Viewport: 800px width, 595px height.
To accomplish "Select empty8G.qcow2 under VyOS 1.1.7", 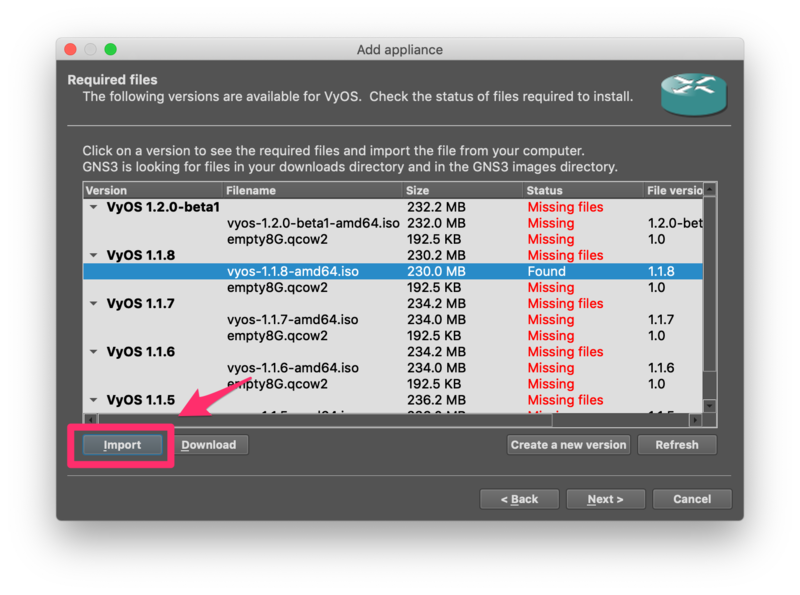I will 393,336.
